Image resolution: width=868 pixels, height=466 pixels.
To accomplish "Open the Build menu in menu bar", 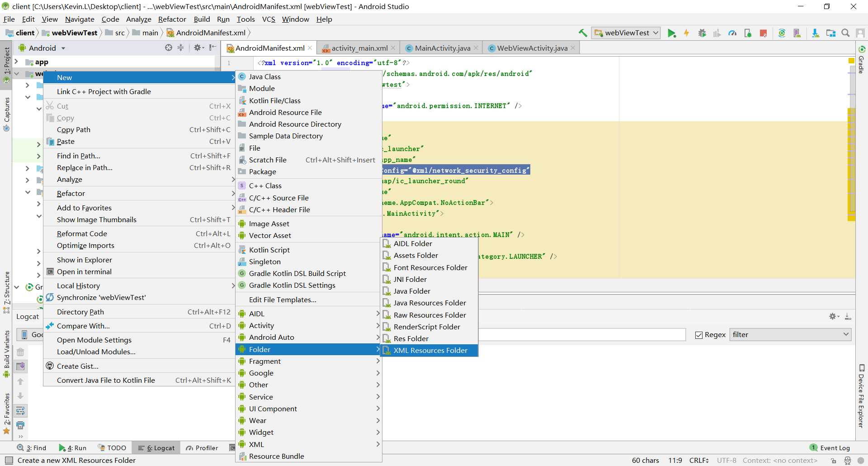I will click(x=202, y=19).
